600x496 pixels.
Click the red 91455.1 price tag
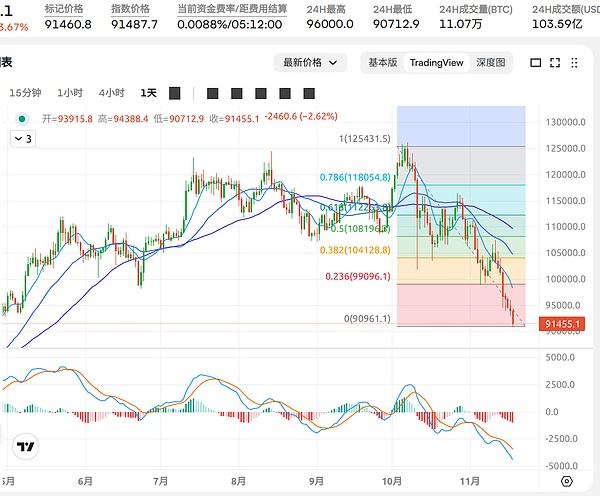(x=563, y=324)
